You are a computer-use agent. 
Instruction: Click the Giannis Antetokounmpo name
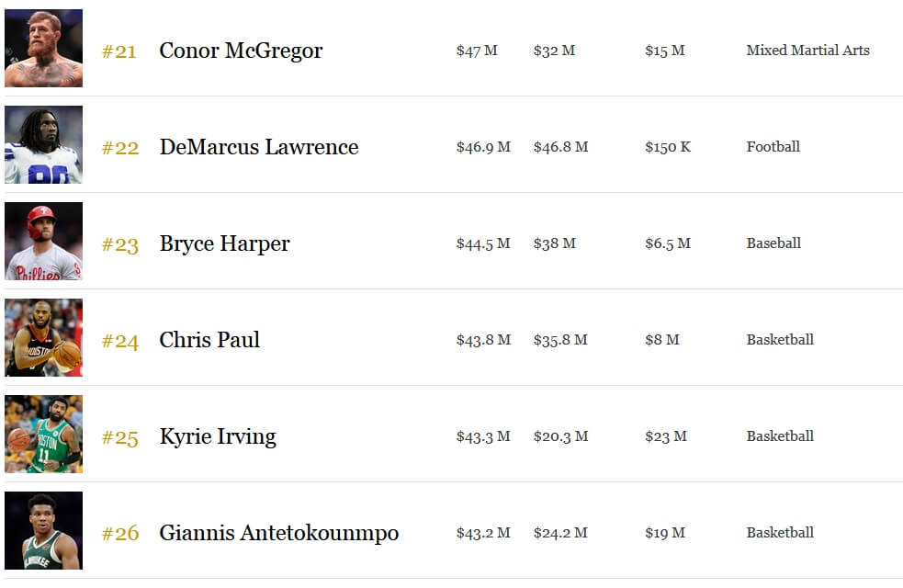click(x=278, y=533)
